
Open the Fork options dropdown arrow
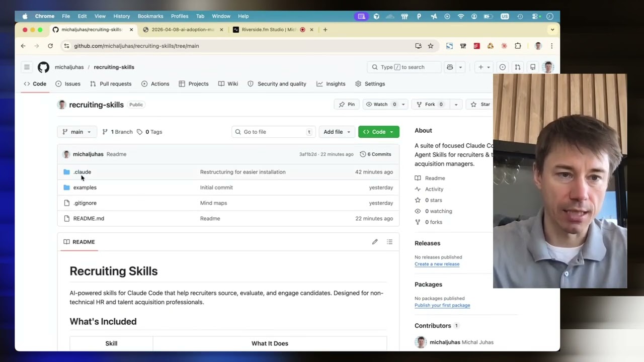coord(456,105)
